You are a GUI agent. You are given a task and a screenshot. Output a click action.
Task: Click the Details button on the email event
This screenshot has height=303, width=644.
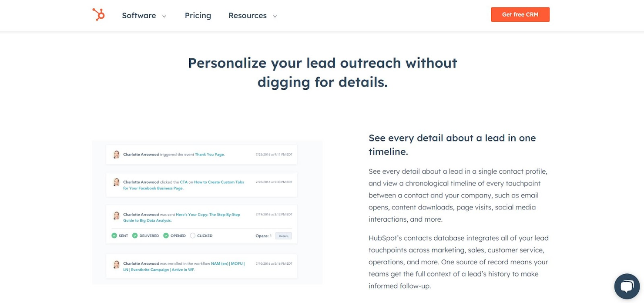point(283,236)
